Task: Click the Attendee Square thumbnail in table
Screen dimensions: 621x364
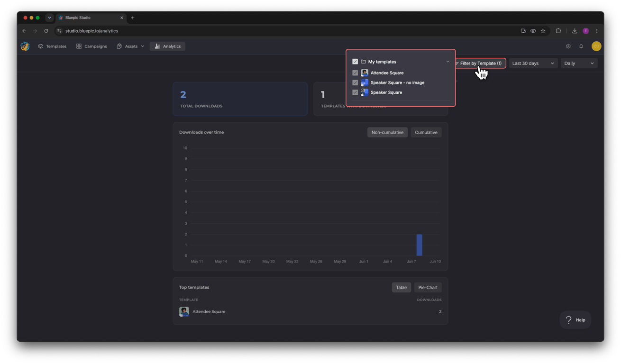Action: pyautogui.click(x=184, y=311)
